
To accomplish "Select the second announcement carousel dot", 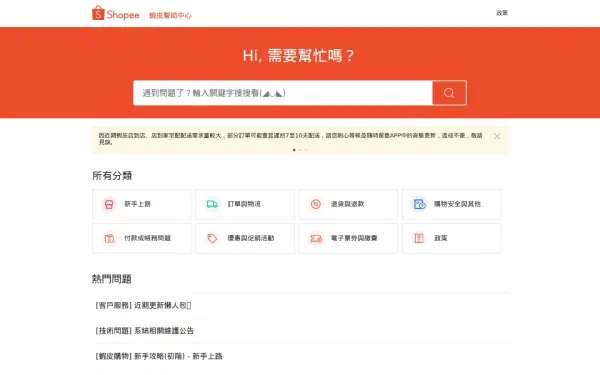I will pos(300,150).
